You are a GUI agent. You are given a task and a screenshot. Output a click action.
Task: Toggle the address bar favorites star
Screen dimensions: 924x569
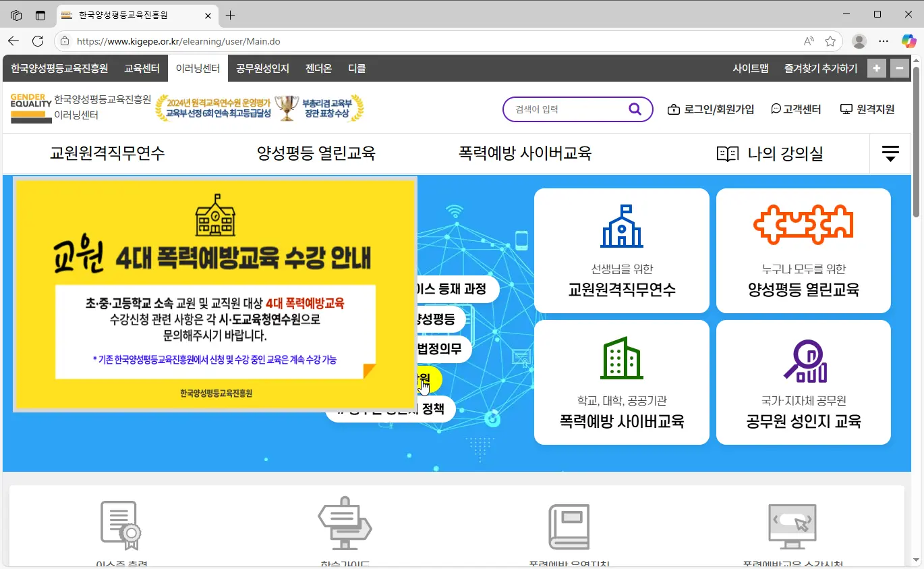click(830, 41)
